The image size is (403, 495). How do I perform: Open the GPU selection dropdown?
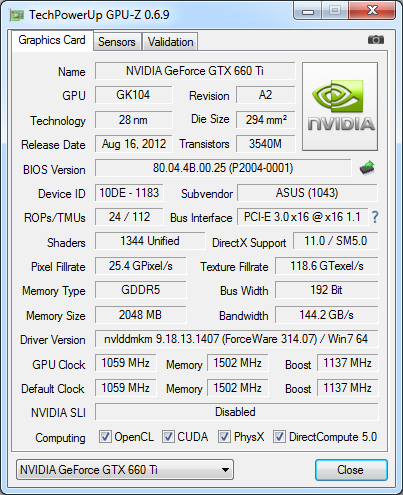[x=125, y=470]
